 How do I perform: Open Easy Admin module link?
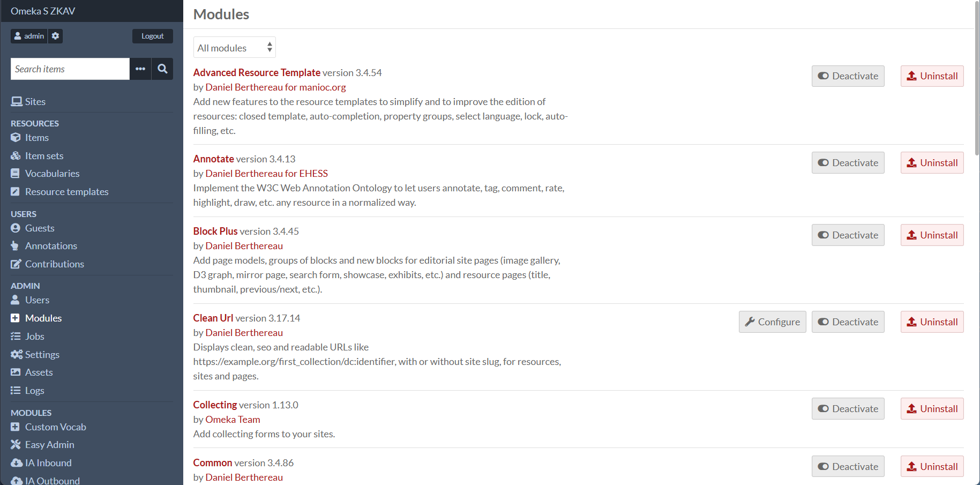[x=49, y=445]
